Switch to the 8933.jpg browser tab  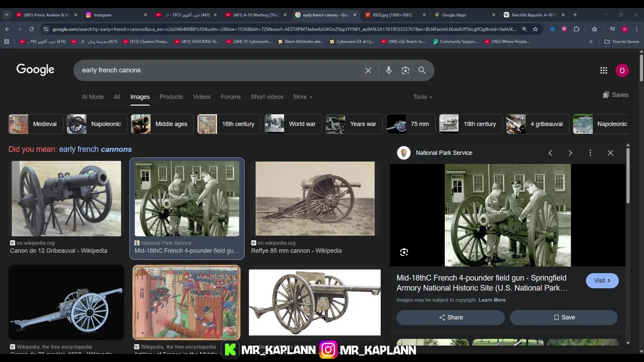[394, 15]
